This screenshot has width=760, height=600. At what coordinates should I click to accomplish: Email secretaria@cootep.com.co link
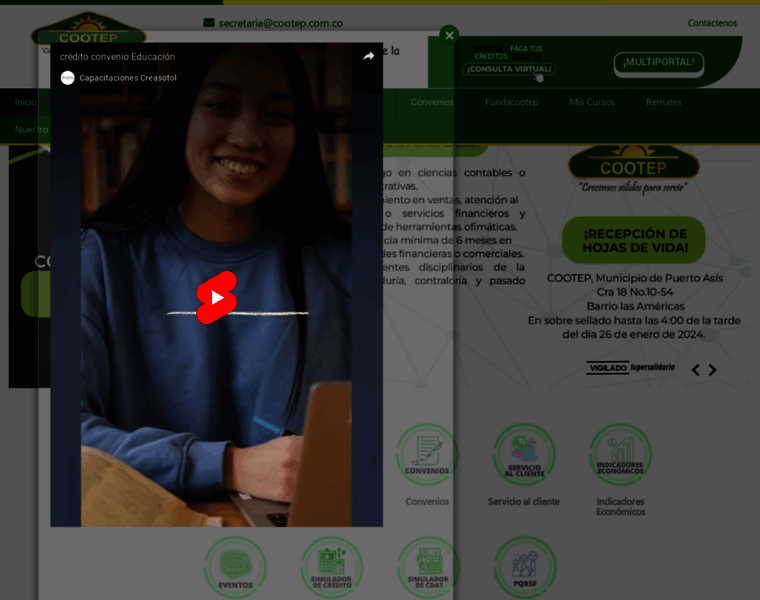click(281, 23)
